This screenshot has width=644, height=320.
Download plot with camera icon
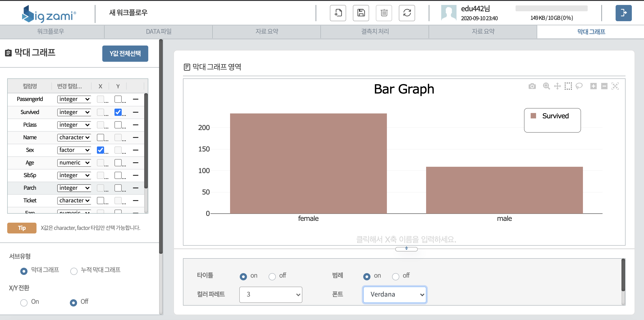click(532, 86)
